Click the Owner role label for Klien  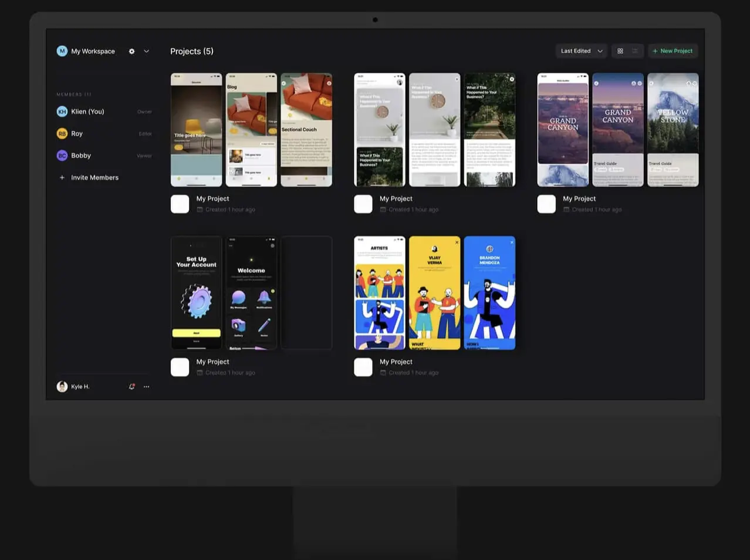point(144,112)
